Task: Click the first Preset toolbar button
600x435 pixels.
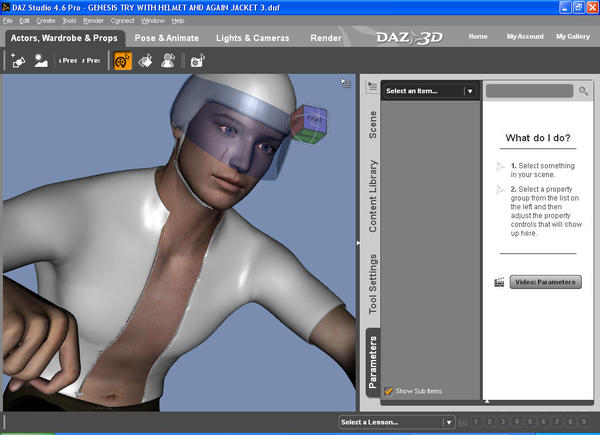Action: tap(68, 60)
